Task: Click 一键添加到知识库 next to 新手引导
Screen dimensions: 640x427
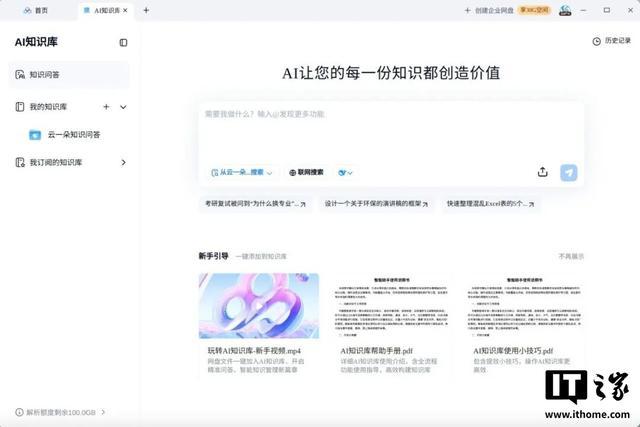Action: pyautogui.click(x=261, y=256)
